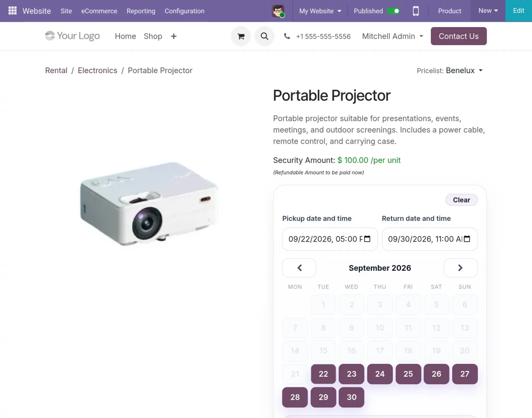This screenshot has width=532, height=418.
Task: Open the shopping cart icon
Action: [241, 36]
